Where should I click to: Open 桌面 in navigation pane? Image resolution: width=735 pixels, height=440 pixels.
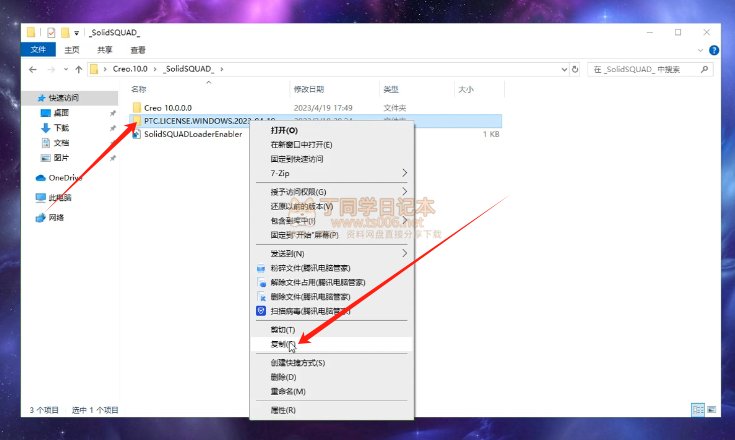point(61,113)
